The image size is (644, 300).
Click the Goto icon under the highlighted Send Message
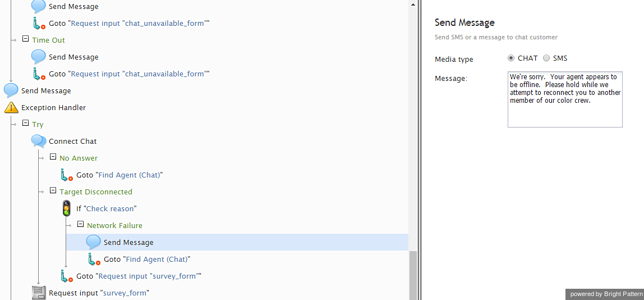tap(94, 260)
